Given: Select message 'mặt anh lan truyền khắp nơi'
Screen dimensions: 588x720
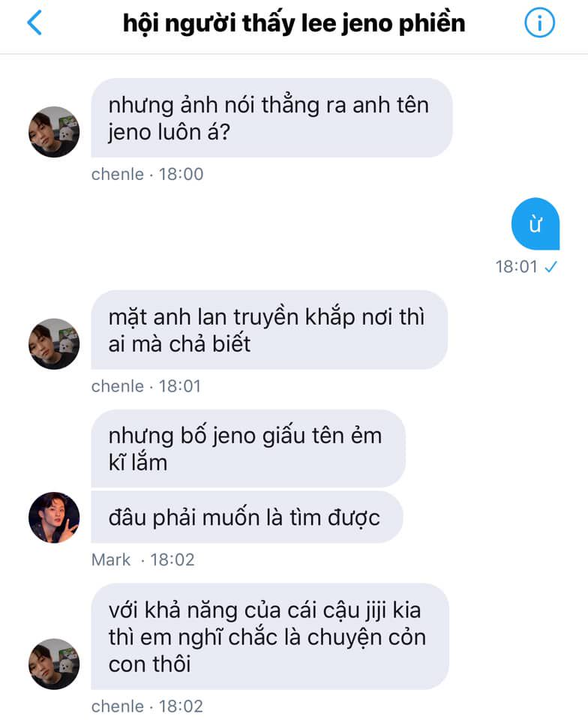Looking at the screenshot, I should pyautogui.click(x=269, y=330).
